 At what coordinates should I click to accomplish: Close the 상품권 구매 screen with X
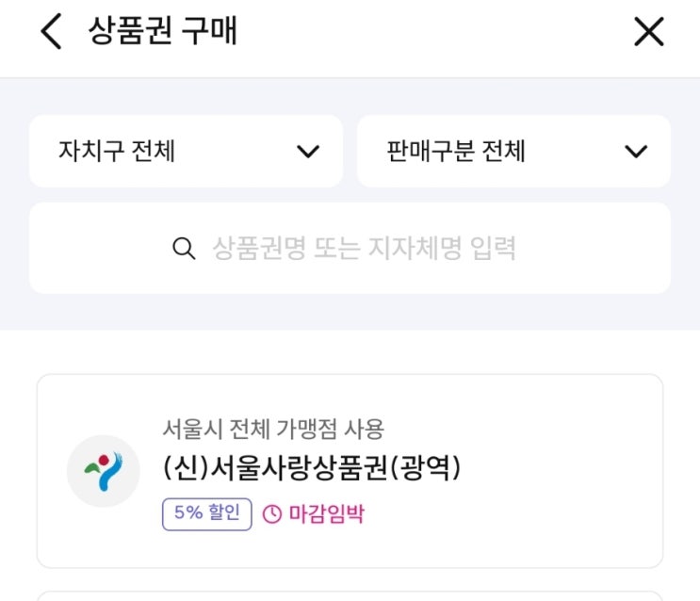[x=648, y=32]
